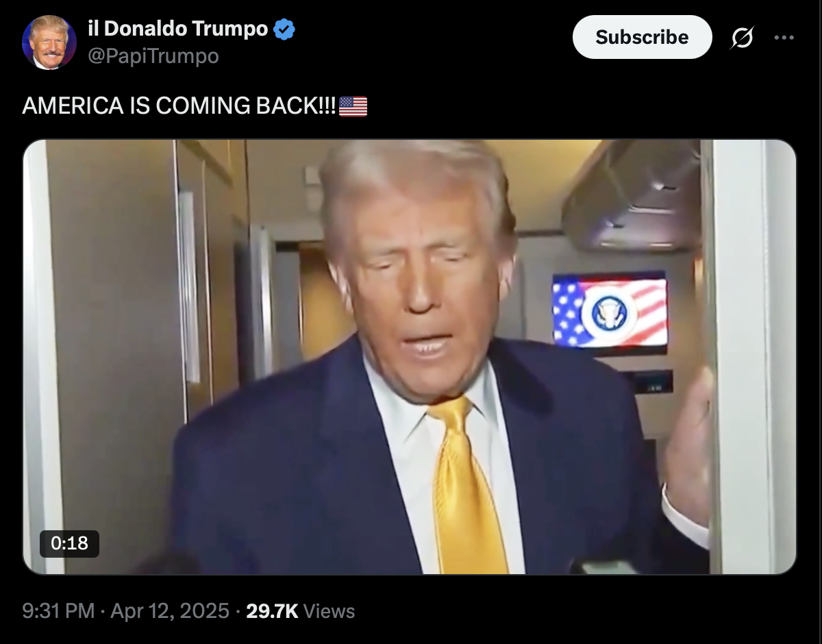This screenshot has height=644, width=822.
Task: Click the AMERICA IS COMING BACK!!! post text
Action: [x=179, y=106]
